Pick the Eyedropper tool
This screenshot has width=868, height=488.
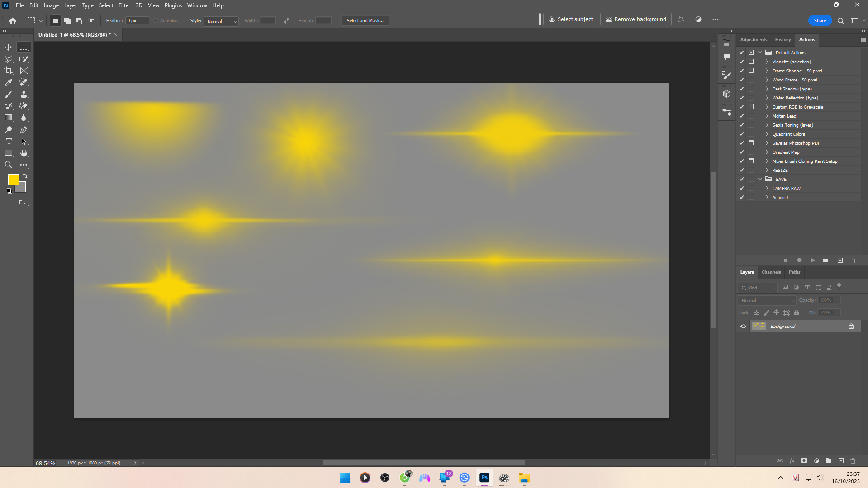(x=9, y=82)
